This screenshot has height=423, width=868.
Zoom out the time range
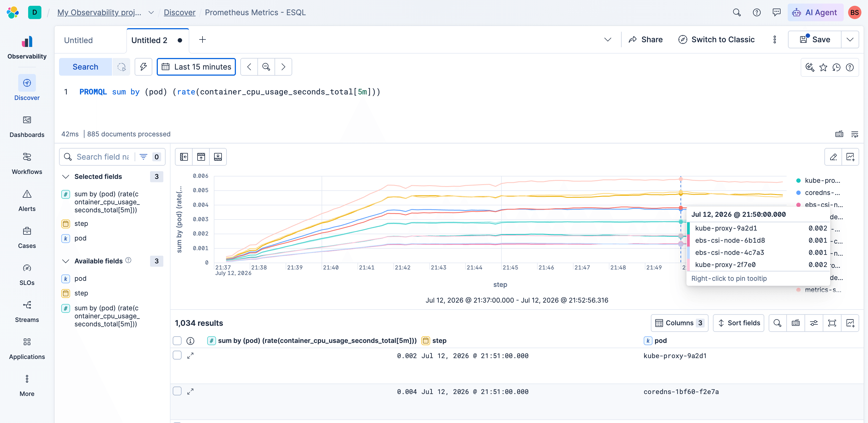[x=266, y=67]
